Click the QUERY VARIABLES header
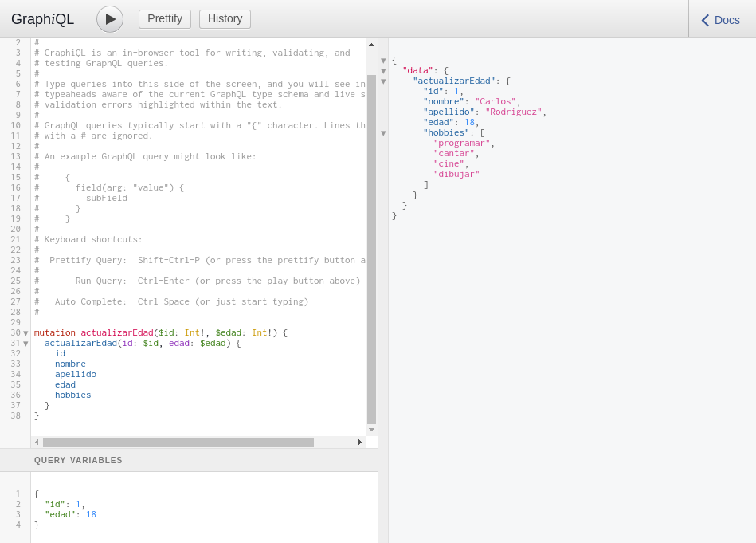The width and height of the screenshot is (756, 543). click(x=78, y=460)
